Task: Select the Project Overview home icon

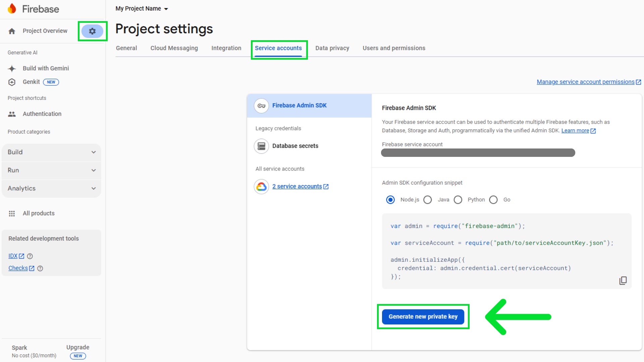Action: [12, 31]
